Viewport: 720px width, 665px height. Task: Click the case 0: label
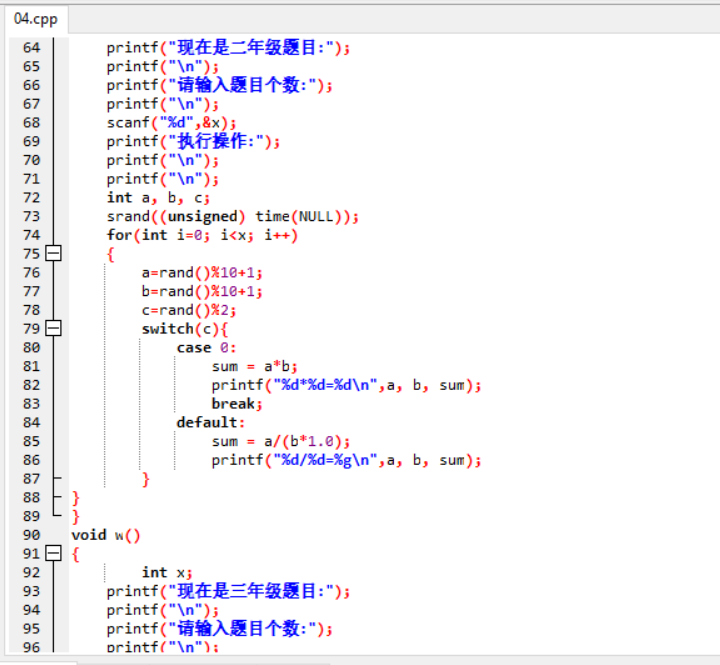pos(206,348)
